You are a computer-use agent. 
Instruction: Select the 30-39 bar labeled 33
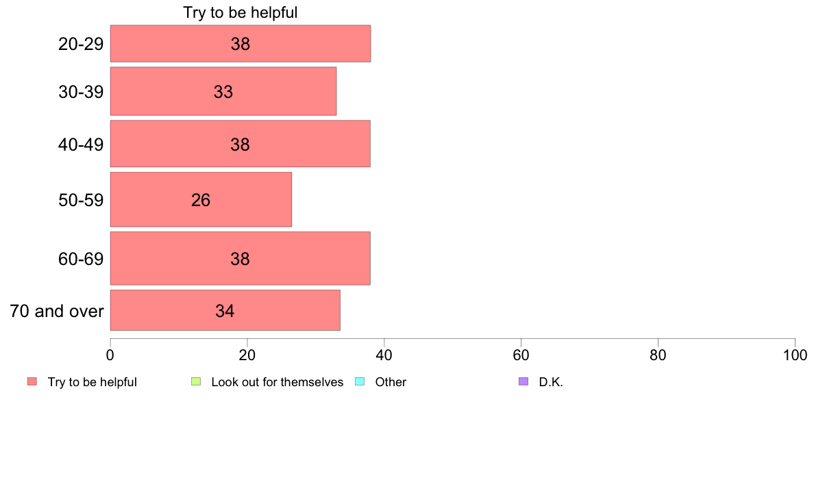pyautogui.click(x=223, y=91)
